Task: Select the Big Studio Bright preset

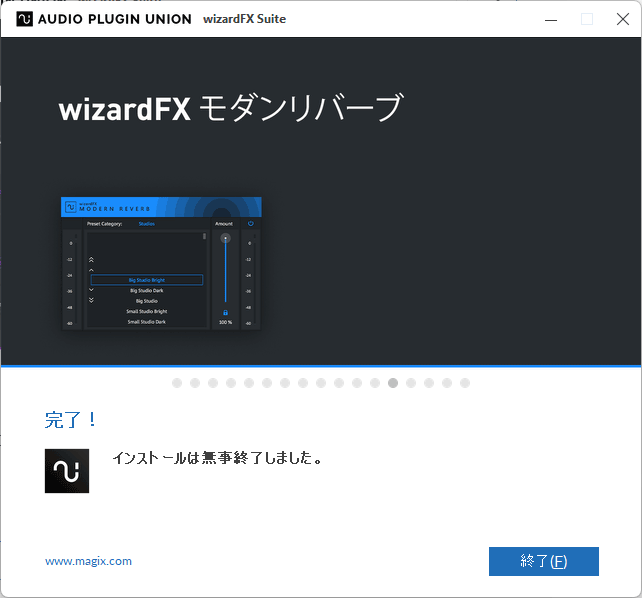Action: (x=147, y=280)
